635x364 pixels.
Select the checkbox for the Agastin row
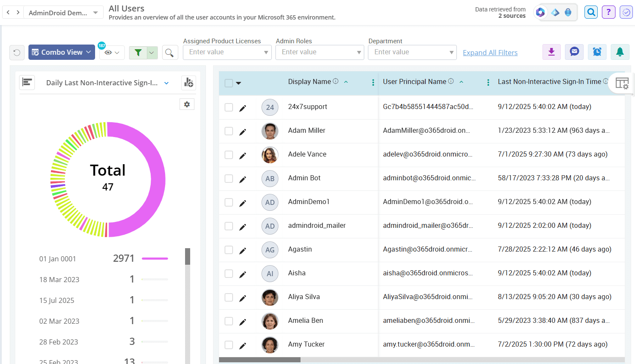tap(228, 250)
